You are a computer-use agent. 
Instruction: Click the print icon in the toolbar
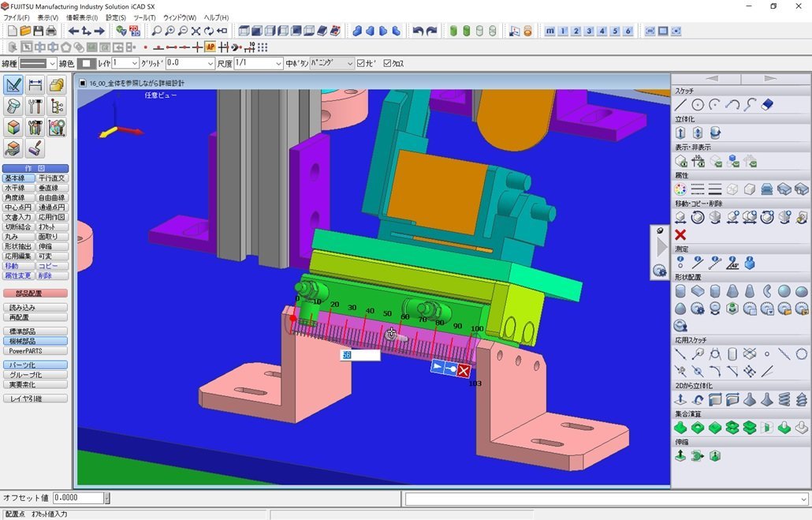(51, 31)
